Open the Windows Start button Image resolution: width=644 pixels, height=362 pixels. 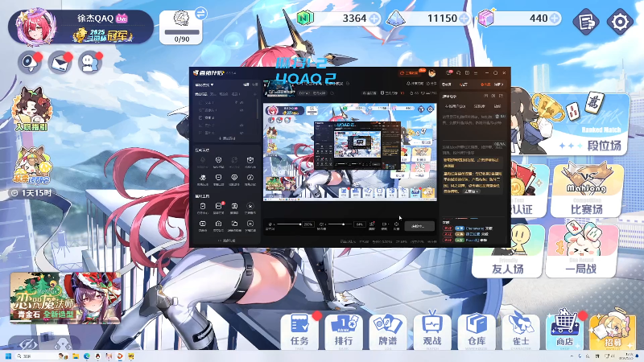8,356
